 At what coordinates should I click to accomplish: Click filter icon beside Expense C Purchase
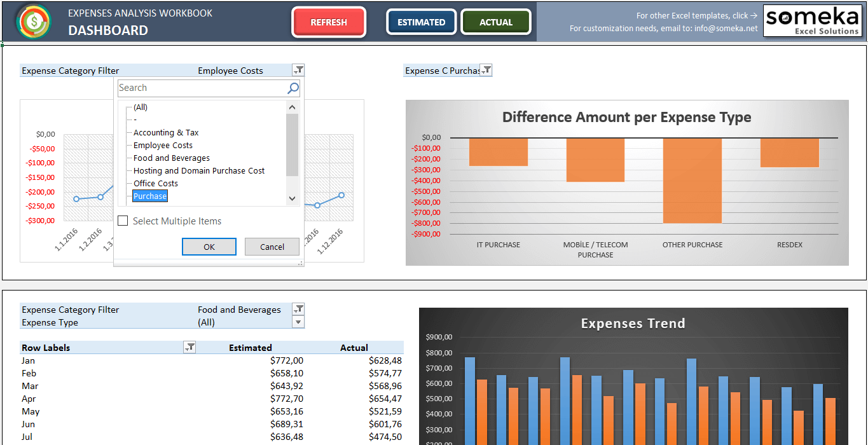point(486,71)
